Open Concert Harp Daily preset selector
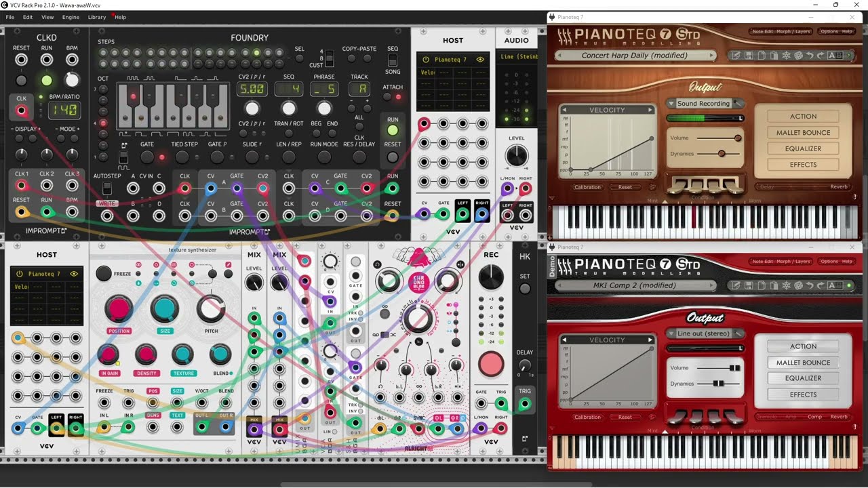The image size is (868, 488). coord(635,56)
